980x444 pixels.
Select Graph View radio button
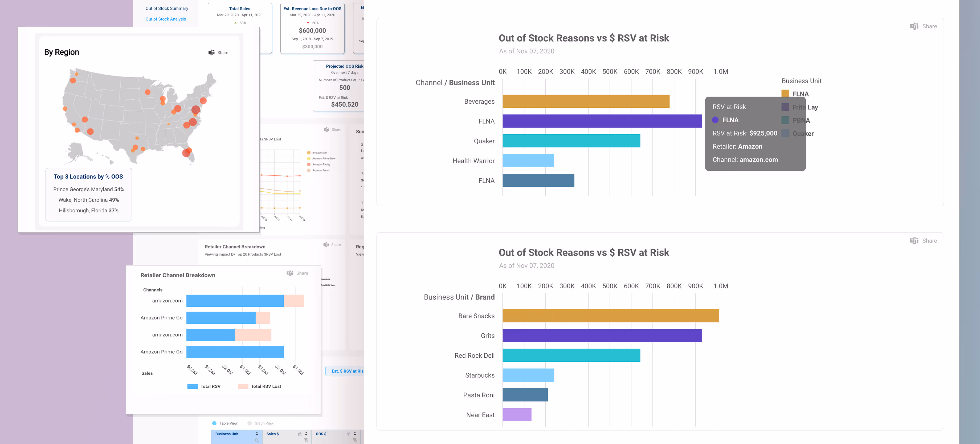250,423
